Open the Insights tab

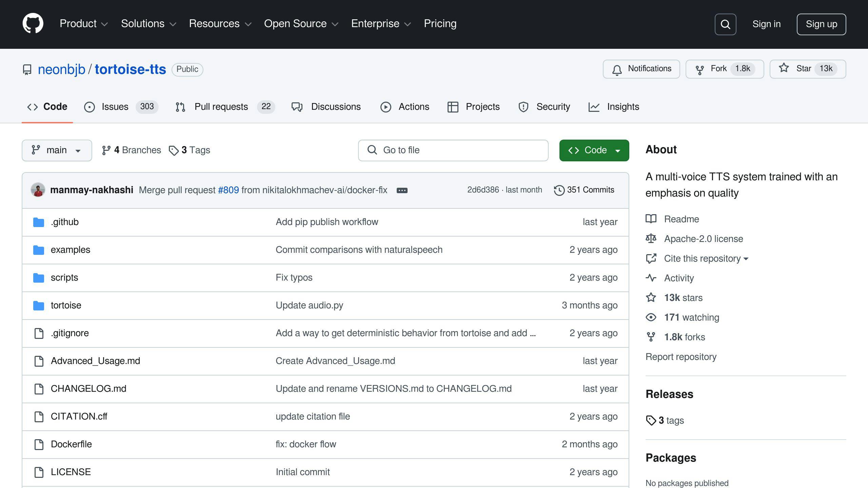pyautogui.click(x=614, y=107)
